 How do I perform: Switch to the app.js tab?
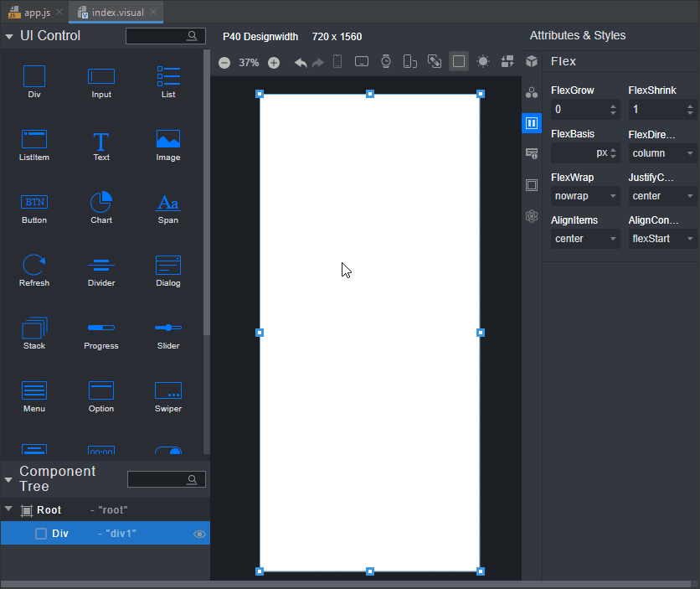tap(37, 13)
